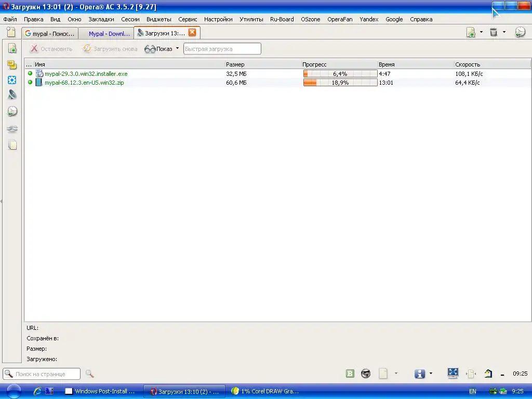Open a new tab with the page icon
The height and width of the screenshot is (399, 532).
pyautogui.click(x=11, y=32)
